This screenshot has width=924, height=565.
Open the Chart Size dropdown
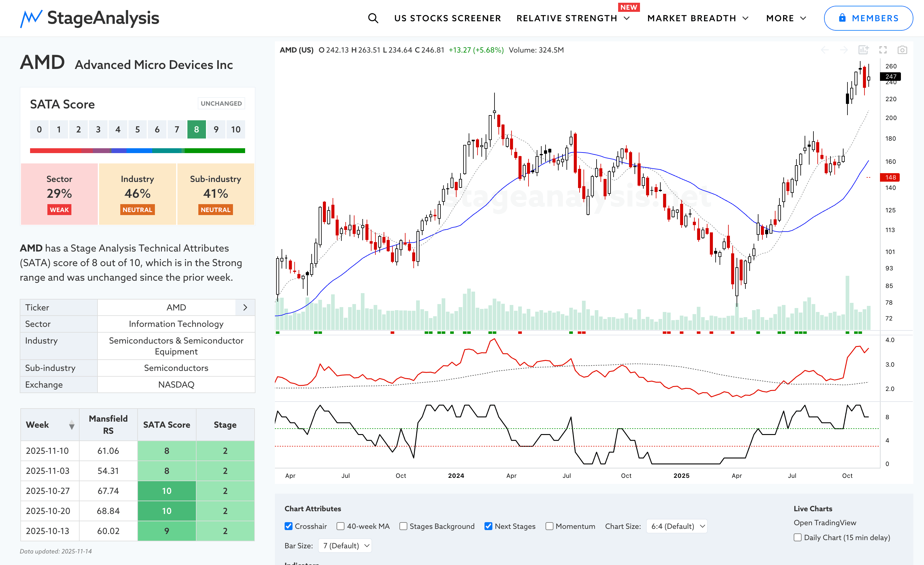coord(677,526)
